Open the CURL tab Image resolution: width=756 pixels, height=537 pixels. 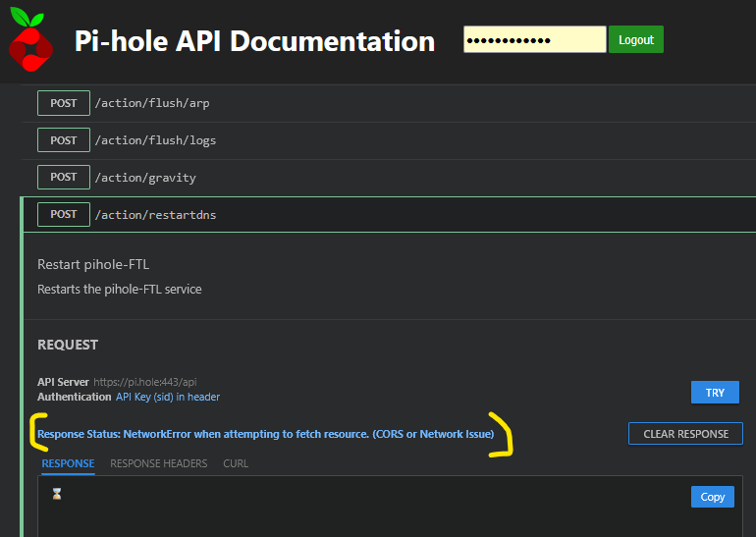[236, 463]
